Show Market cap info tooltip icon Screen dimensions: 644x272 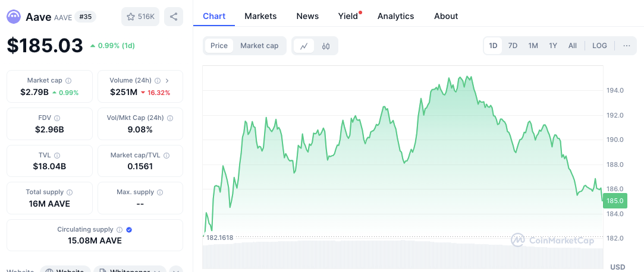tap(68, 80)
